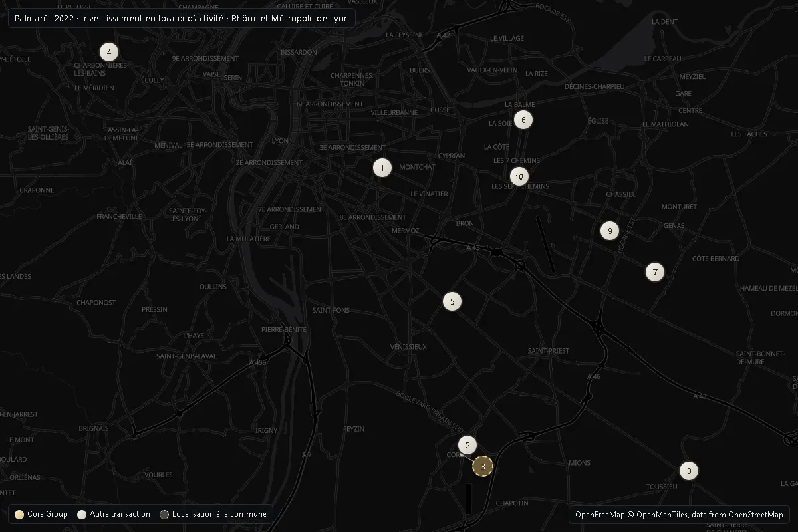Click the Core Group legend label
The image size is (798, 532).
[x=47, y=515]
